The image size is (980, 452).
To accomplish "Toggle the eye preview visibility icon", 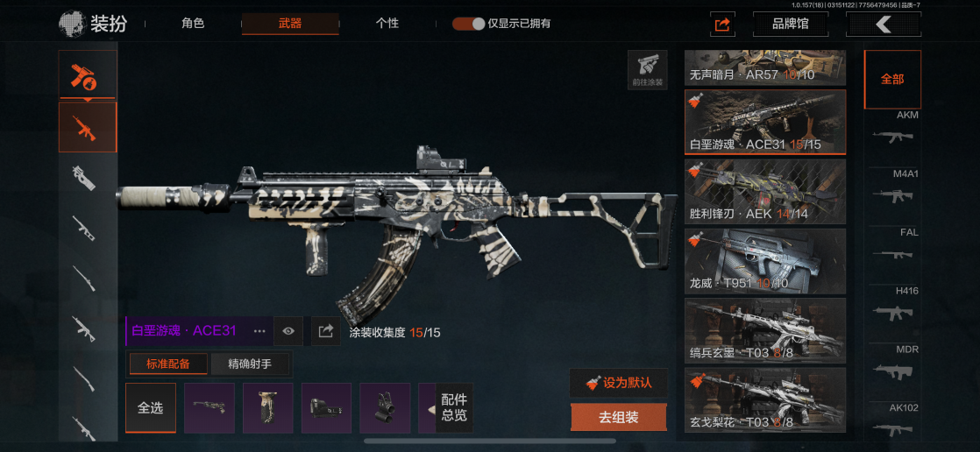I will click(x=288, y=331).
